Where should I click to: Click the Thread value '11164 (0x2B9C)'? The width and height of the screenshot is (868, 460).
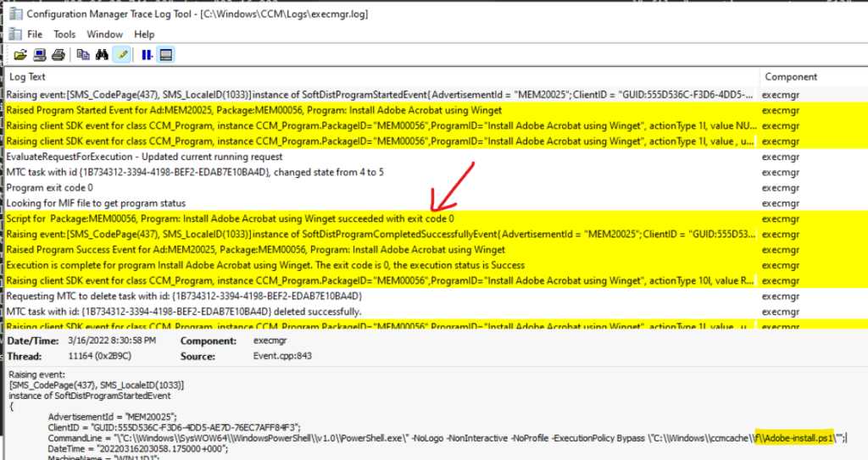click(100, 356)
